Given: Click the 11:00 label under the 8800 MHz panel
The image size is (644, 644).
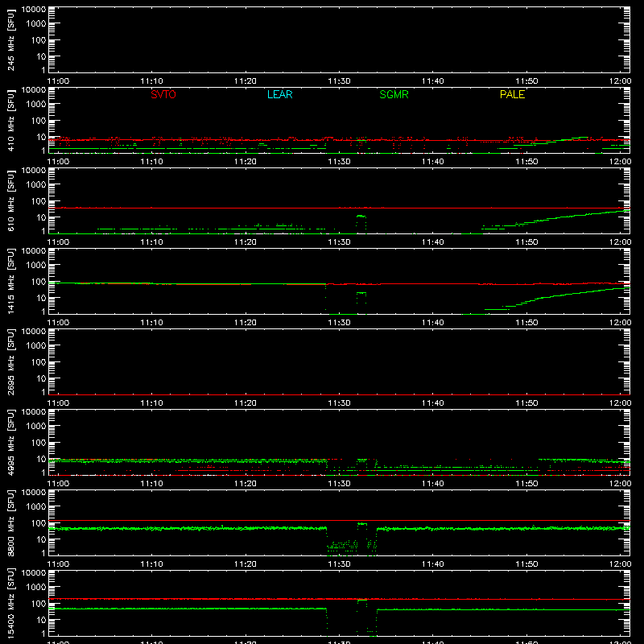Looking at the screenshot, I should 58,564.
